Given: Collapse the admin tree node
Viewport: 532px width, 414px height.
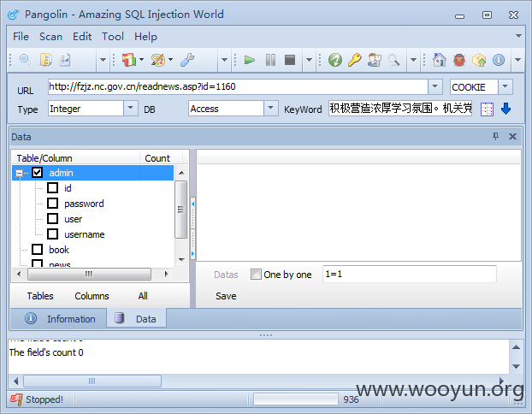Looking at the screenshot, I should tap(20, 174).
